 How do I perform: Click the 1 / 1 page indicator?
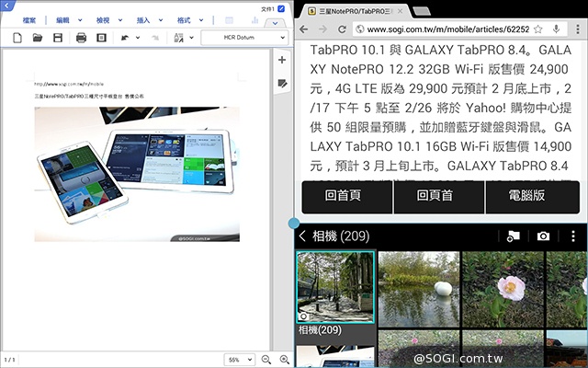pos(9,360)
